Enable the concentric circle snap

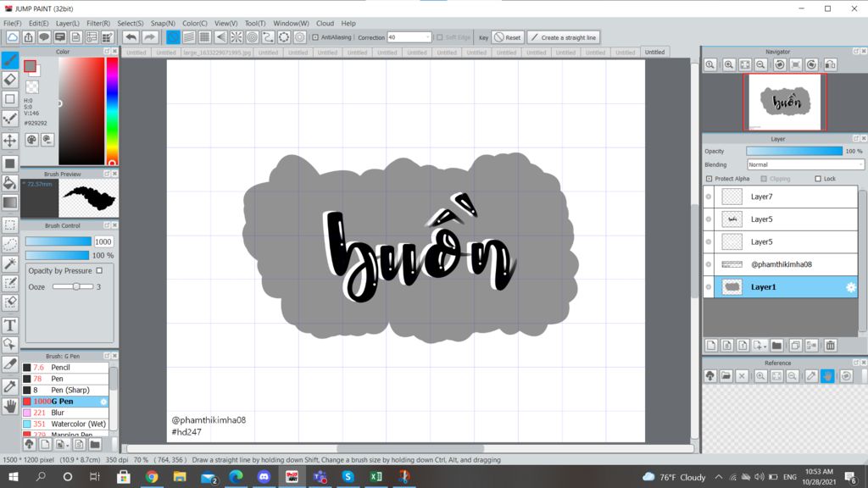pyautogui.click(x=253, y=37)
